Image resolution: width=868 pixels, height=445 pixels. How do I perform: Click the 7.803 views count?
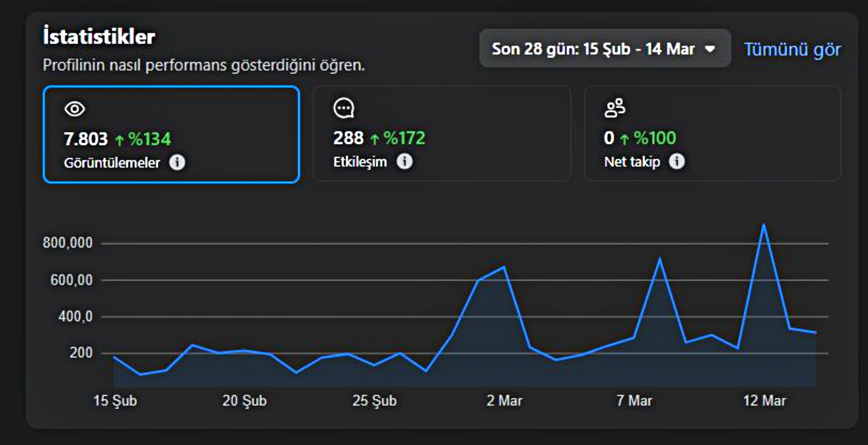(86, 139)
